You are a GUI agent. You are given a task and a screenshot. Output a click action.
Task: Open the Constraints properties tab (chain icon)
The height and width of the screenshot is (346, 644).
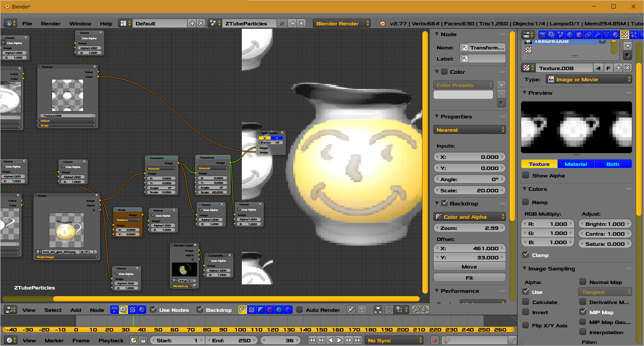(x=588, y=35)
